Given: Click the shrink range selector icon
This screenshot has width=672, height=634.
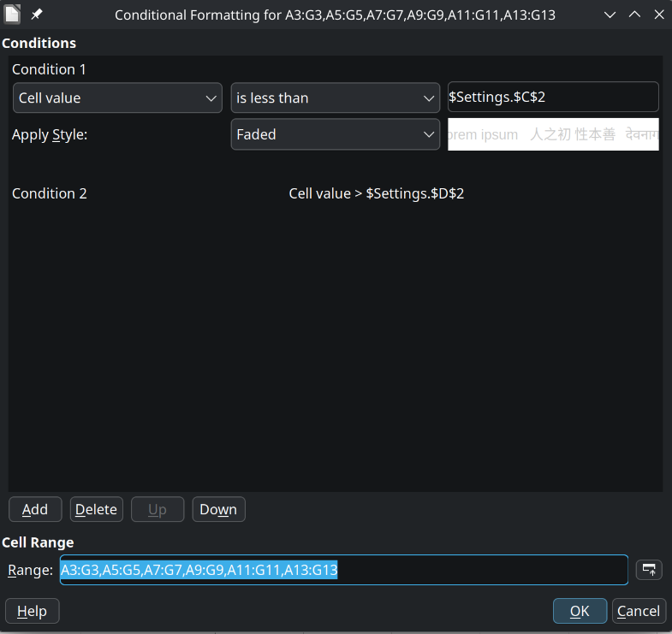Looking at the screenshot, I should click(649, 570).
